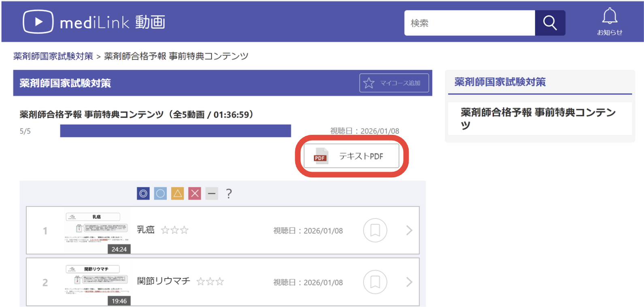Image resolution: width=644 pixels, height=307 pixels.
Task: Select the double circle rating icon
Action: click(143, 194)
